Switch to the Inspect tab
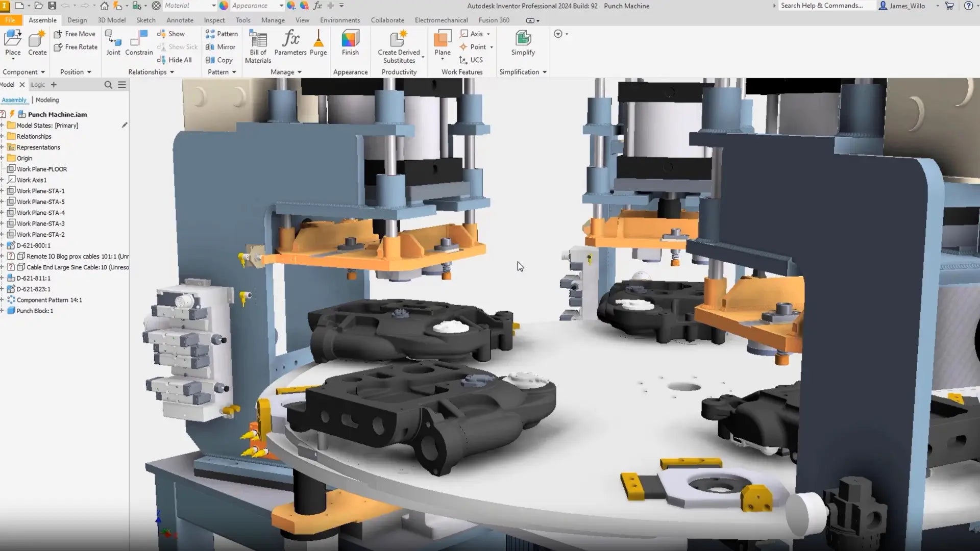Screen dimensions: 980x551 214,20
